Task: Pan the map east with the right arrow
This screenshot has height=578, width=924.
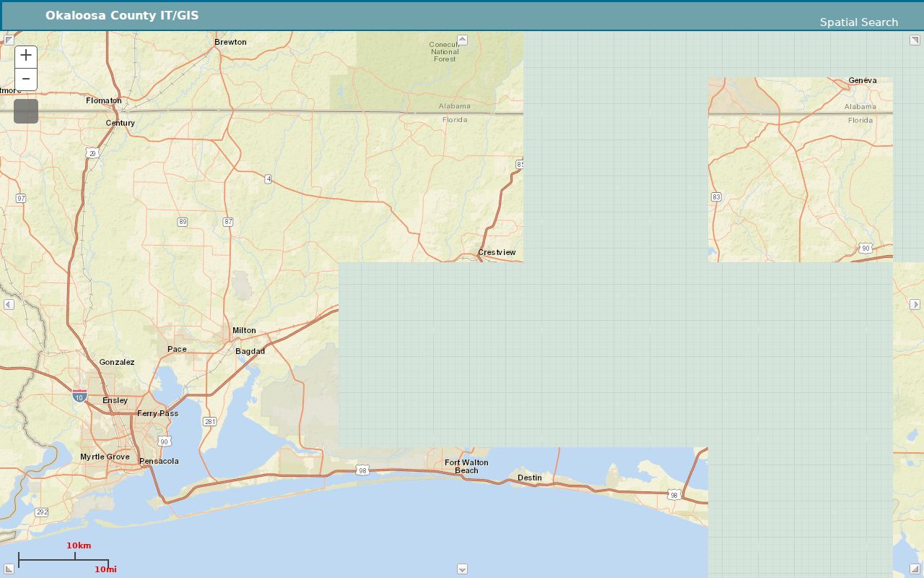Action: point(915,304)
